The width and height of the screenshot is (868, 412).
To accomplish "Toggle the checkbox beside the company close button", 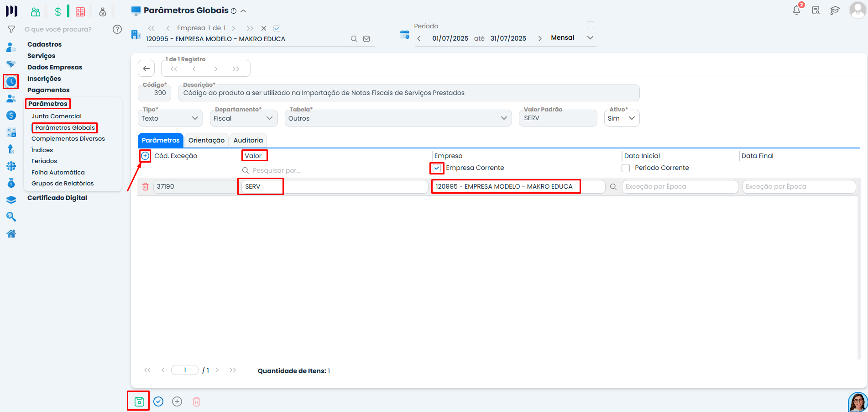I will tap(277, 28).
